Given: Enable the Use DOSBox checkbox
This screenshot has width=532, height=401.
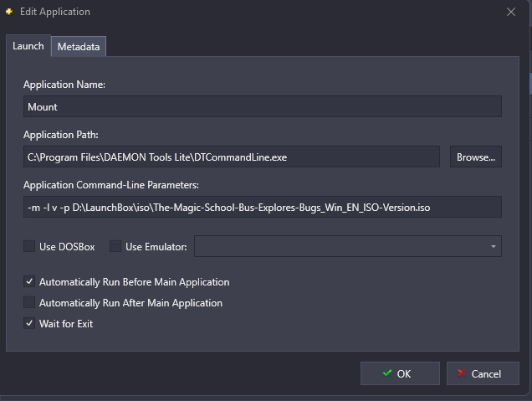Looking at the screenshot, I should (29, 246).
